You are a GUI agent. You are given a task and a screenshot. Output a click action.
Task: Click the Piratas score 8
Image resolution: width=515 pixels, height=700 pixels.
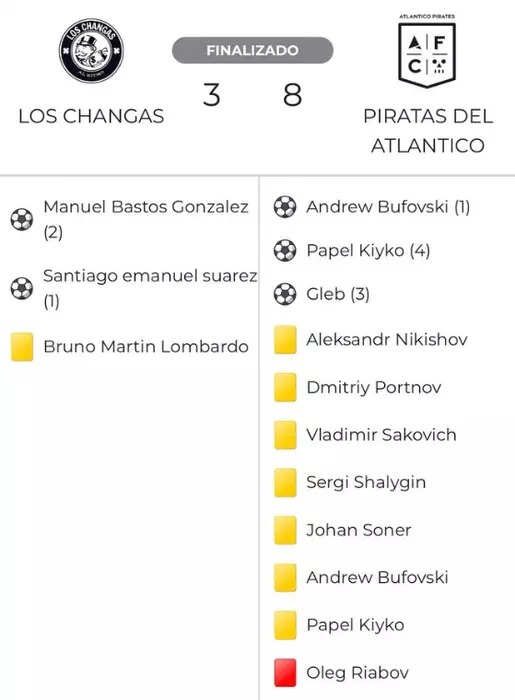(x=292, y=95)
